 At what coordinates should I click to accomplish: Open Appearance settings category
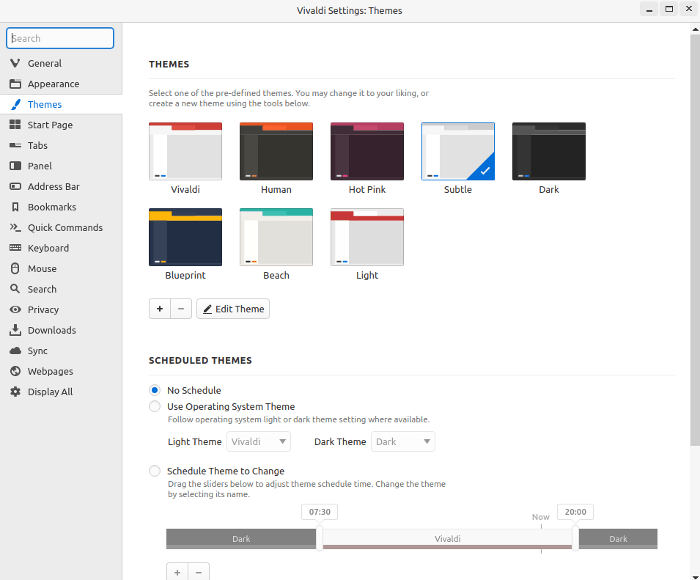tap(61, 83)
